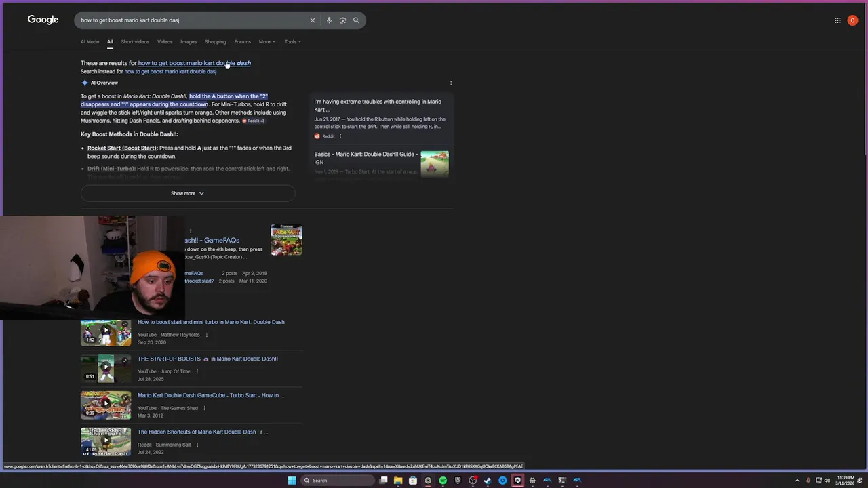Open Epic Games Launcher from taskbar
868x488 pixels.
[458, 481]
